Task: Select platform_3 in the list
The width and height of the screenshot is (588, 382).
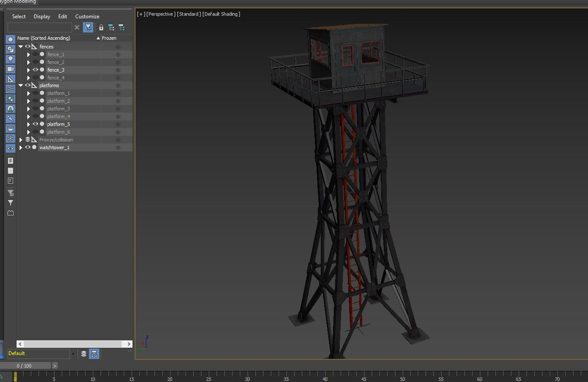Action: 58,109
